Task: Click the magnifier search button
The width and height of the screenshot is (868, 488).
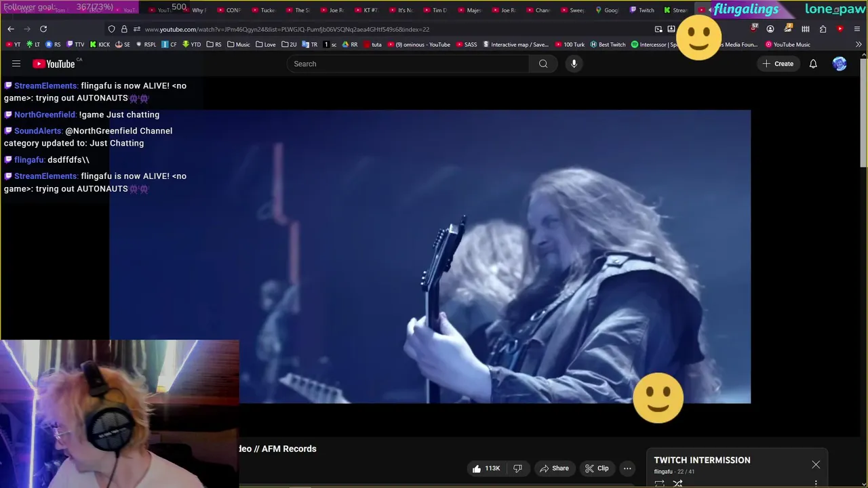Action: pos(543,64)
